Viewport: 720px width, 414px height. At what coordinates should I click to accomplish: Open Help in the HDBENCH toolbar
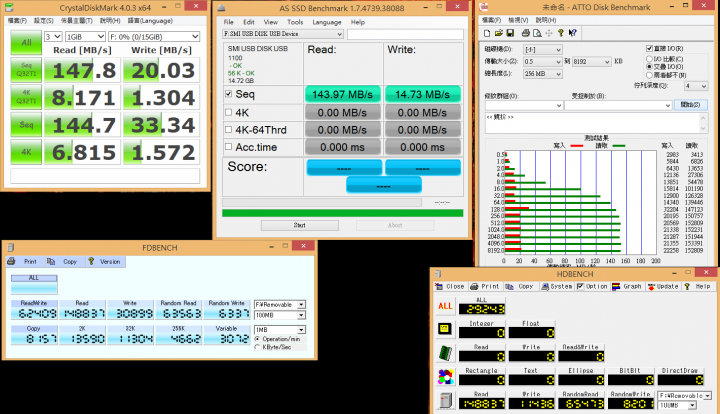(x=698, y=286)
